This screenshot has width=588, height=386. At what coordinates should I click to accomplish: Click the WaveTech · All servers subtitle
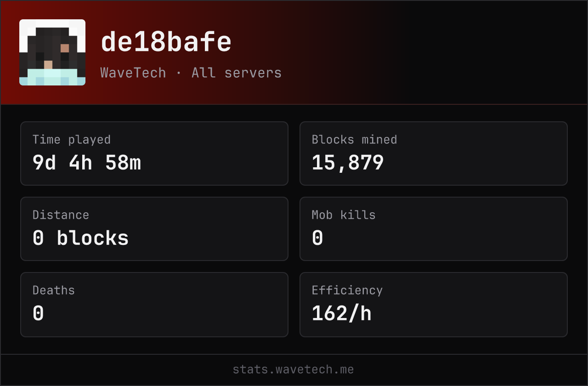pos(191,73)
